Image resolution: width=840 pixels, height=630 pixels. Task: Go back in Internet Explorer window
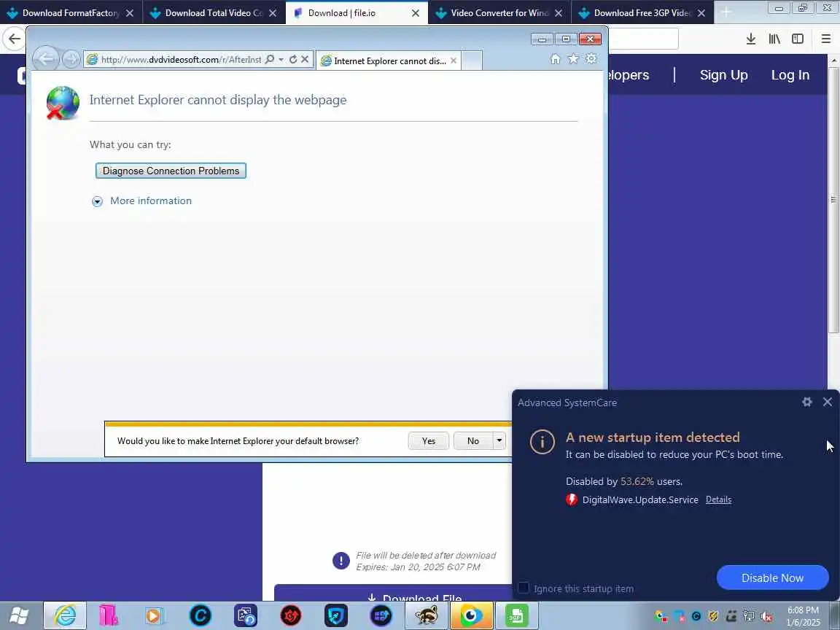point(46,59)
